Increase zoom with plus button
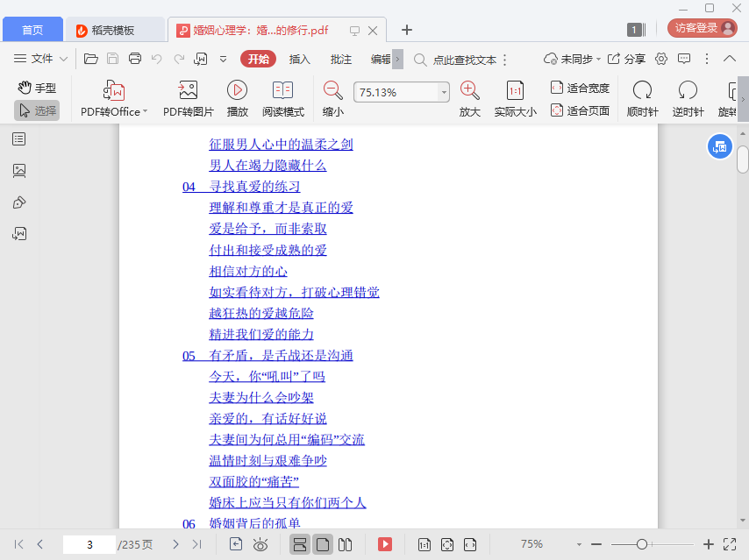749x560 pixels. (709, 544)
